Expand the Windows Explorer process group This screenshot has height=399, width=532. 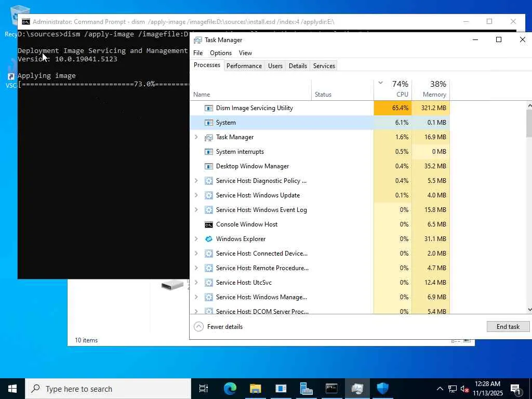coord(196,239)
